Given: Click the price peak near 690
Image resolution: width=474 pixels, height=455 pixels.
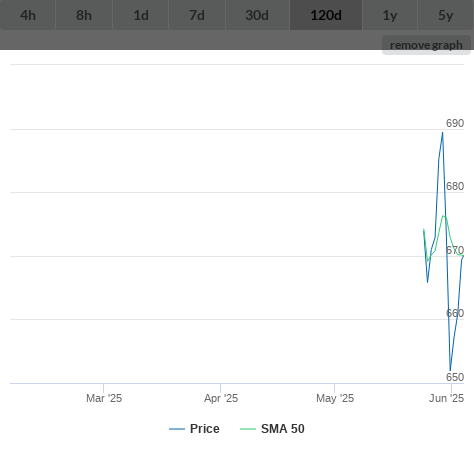Looking at the screenshot, I should pyautogui.click(x=443, y=133).
